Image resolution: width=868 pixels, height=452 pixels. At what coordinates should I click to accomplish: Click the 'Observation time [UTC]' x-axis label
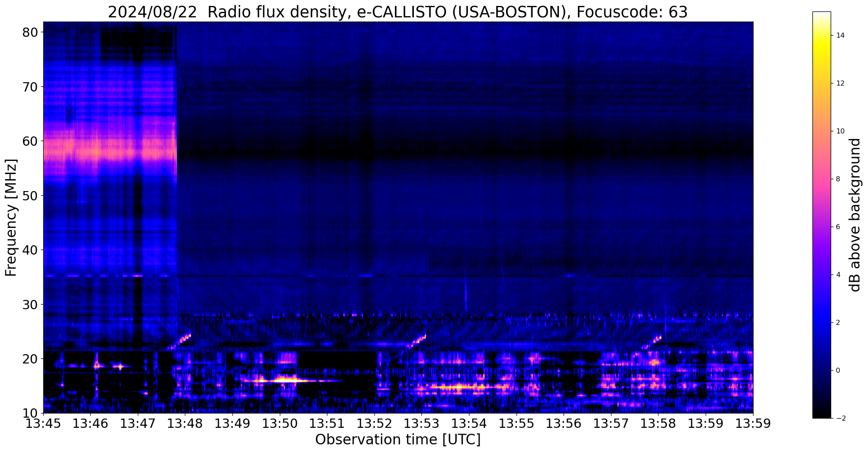click(398, 440)
